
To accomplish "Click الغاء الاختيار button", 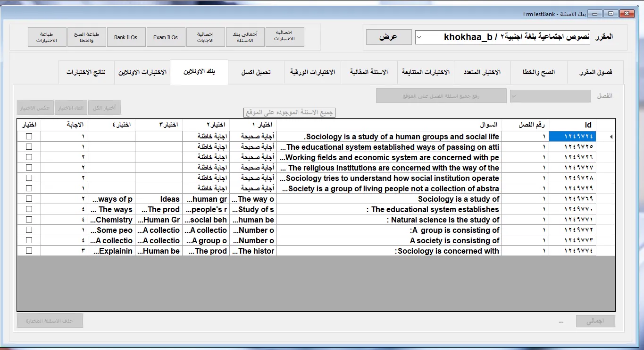I will tap(71, 108).
